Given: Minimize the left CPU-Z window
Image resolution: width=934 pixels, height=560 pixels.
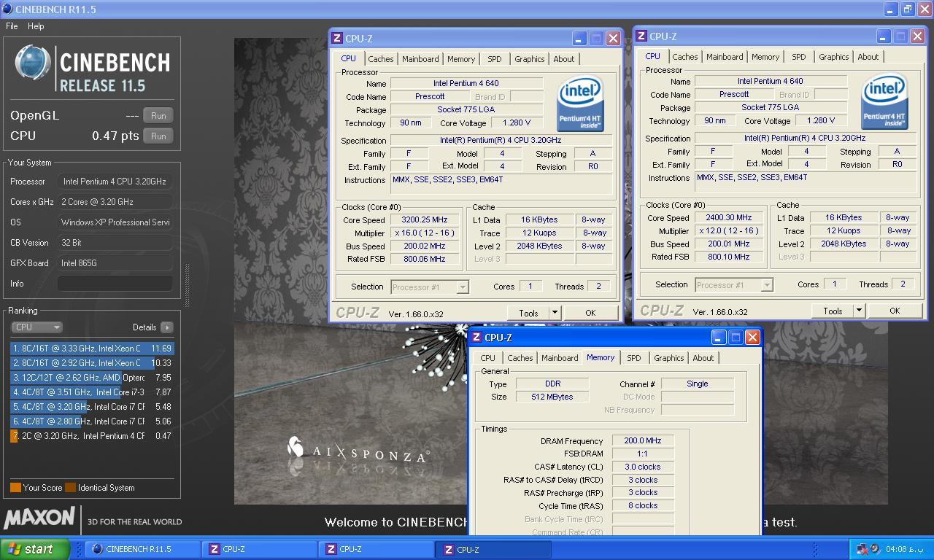Looking at the screenshot, I should click(x=579, y=39).
